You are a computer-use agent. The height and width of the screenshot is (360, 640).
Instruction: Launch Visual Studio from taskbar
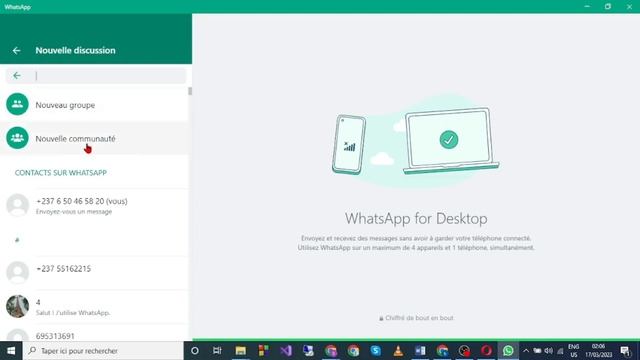tap(286, 351)
